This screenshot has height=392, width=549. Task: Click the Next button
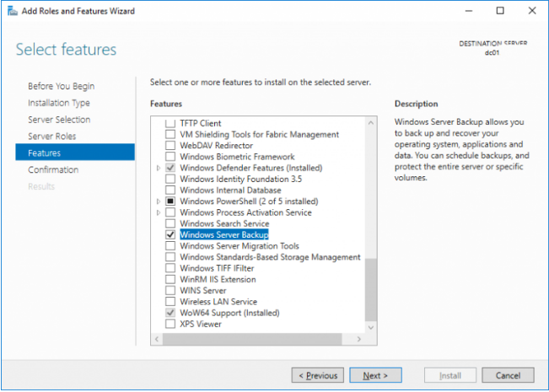tap(375, 375)
